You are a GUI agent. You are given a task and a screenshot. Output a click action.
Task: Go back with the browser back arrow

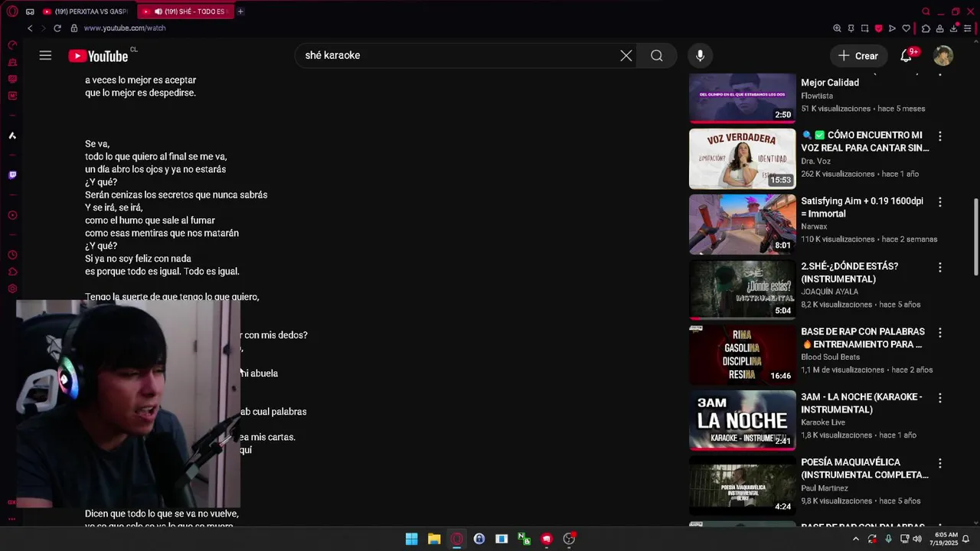30,28
